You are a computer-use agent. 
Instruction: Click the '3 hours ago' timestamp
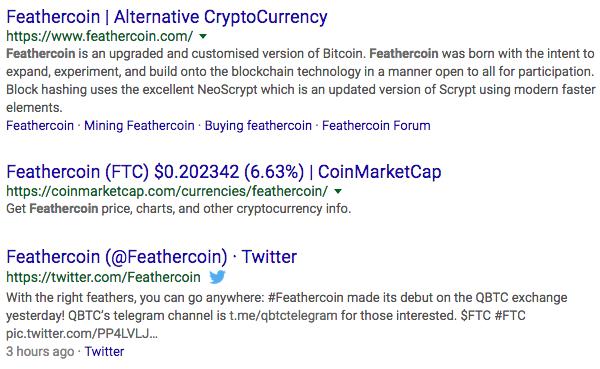[x=40, y=351]
